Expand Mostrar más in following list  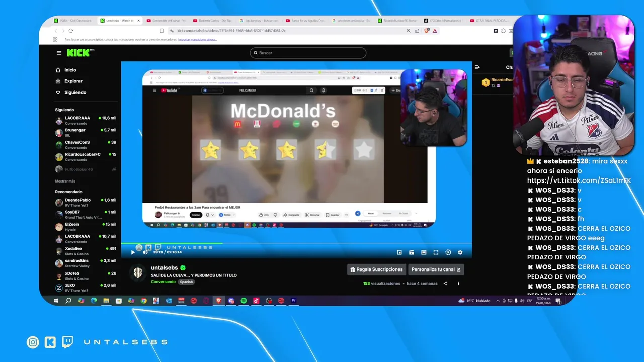coord(65,181)
